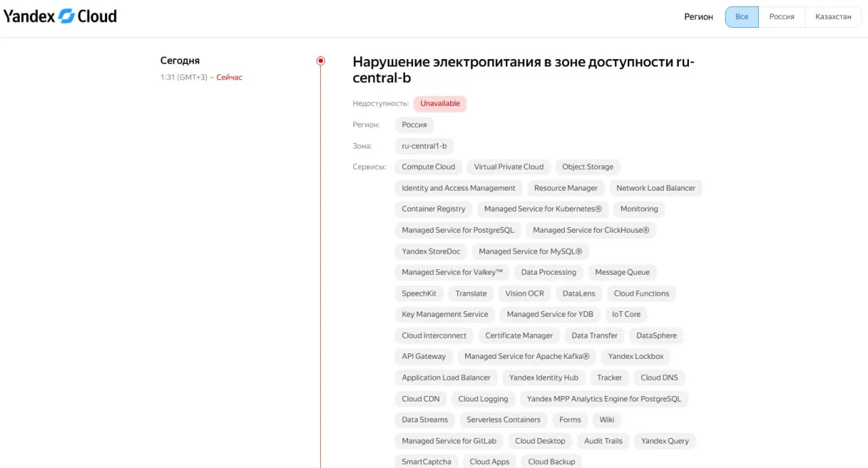Click the Сейчас time label
The width and height of the screenshot is (868, 468).
coord(229,77)
